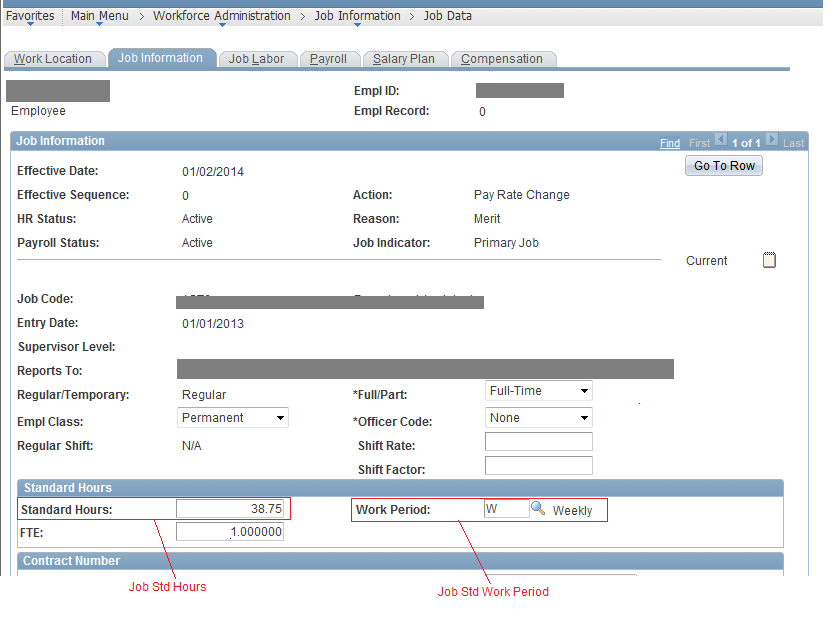The height and width of the screenshot is (618, 839).
Task: Switch to the Compensation tab
Action: 503,58
